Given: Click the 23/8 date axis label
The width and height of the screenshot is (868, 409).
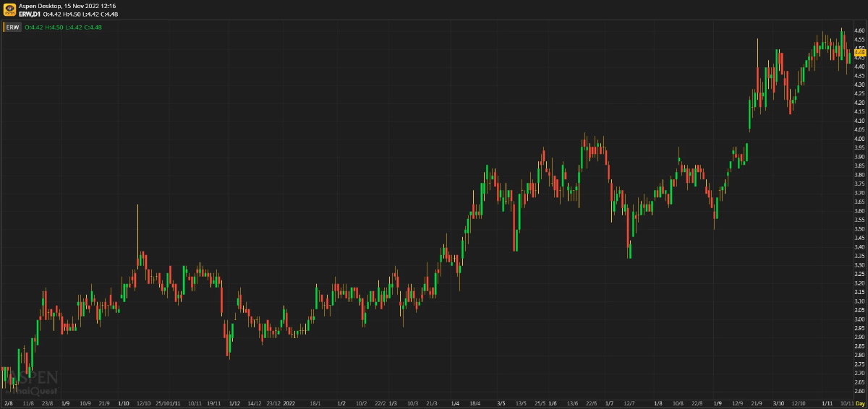Looking at the screenshot, I should click(48, 403).
